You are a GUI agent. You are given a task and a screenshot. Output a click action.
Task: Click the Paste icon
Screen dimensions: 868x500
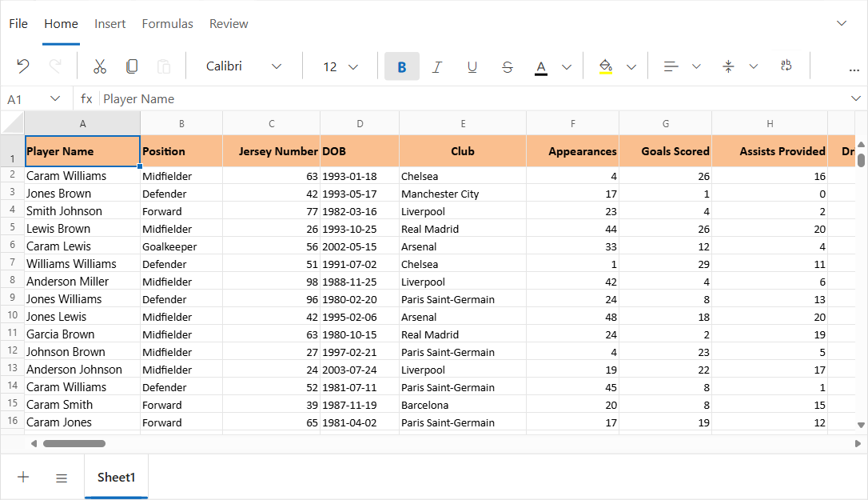coord(164,66)
